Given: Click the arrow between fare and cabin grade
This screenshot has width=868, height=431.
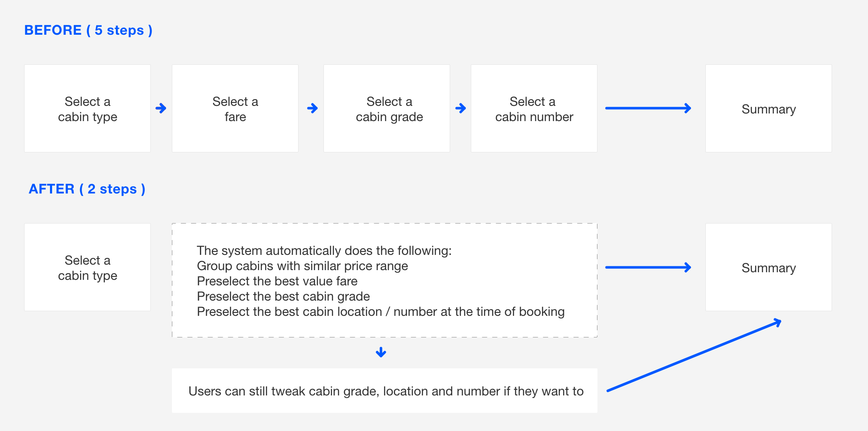Looking at the screenshot, I should click(x=312, y=108).
